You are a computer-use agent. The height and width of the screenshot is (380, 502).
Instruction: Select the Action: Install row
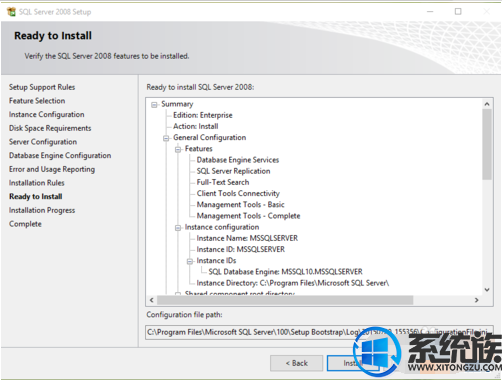(196, 126)
